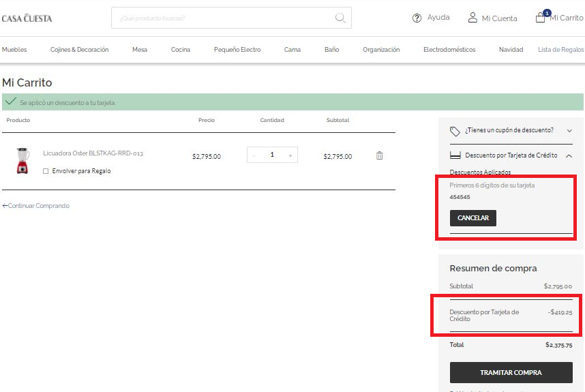The image size is (585, 392).
Task: Enable Envolver para Regalo checkbox
Action: pos(46,171)
